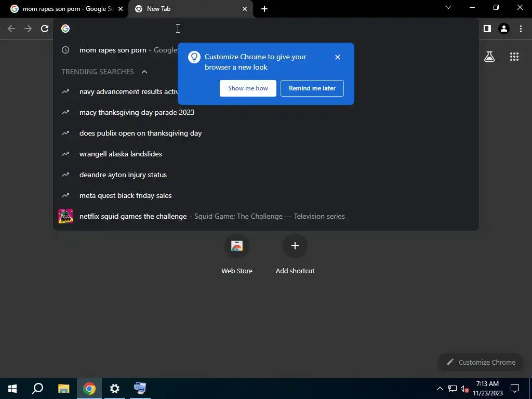
Task: Select deandre ayton injury status
Action: [x=266, y=175]
